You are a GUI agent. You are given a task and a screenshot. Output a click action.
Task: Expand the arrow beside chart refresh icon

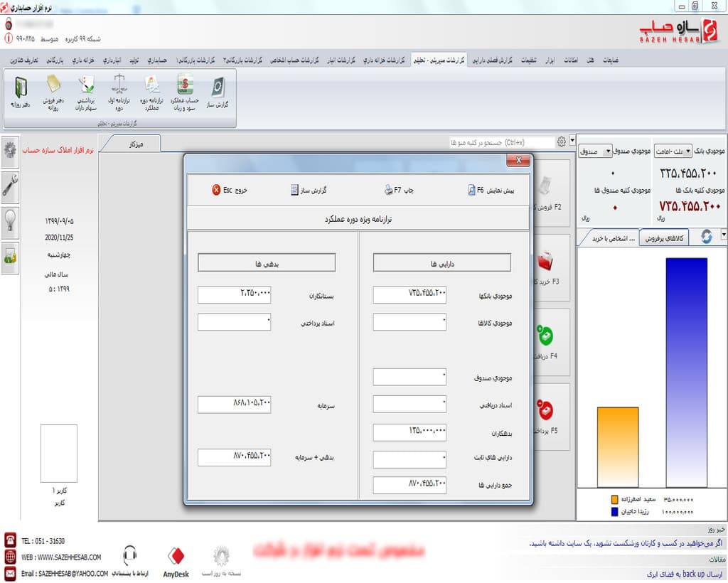pos(724,235)
